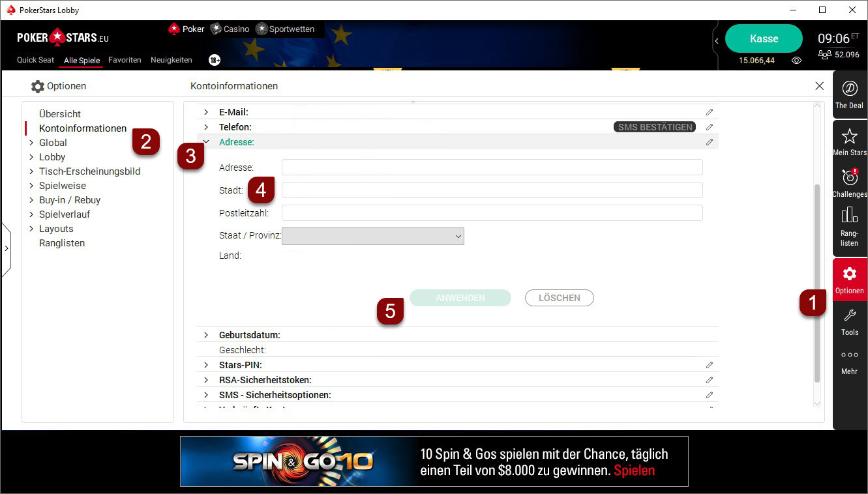Click the gear icon next to Optionen title
This screenshot has width=868, height=494.
[x=38, y=86]
